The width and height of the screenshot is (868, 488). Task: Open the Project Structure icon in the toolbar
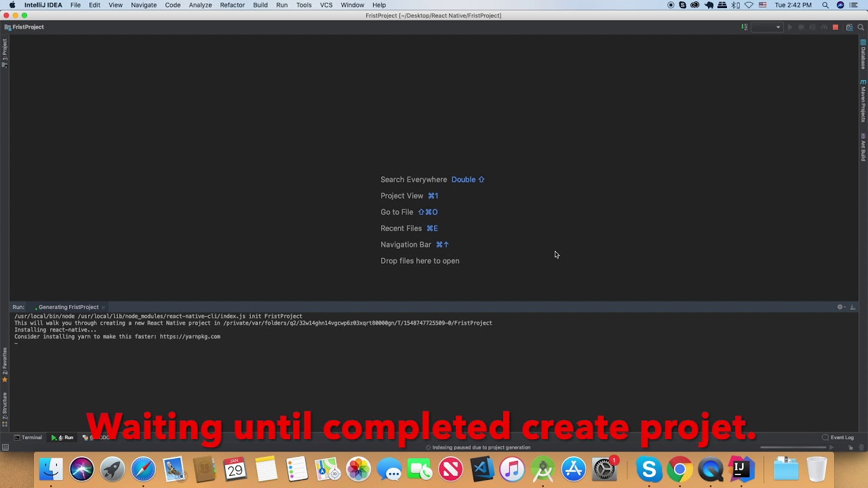(849, 27)
